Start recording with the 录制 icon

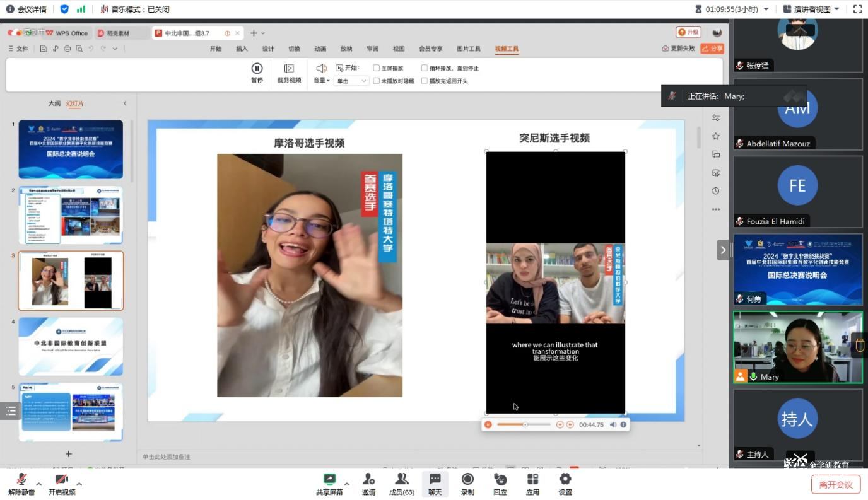tap(467, 480)
